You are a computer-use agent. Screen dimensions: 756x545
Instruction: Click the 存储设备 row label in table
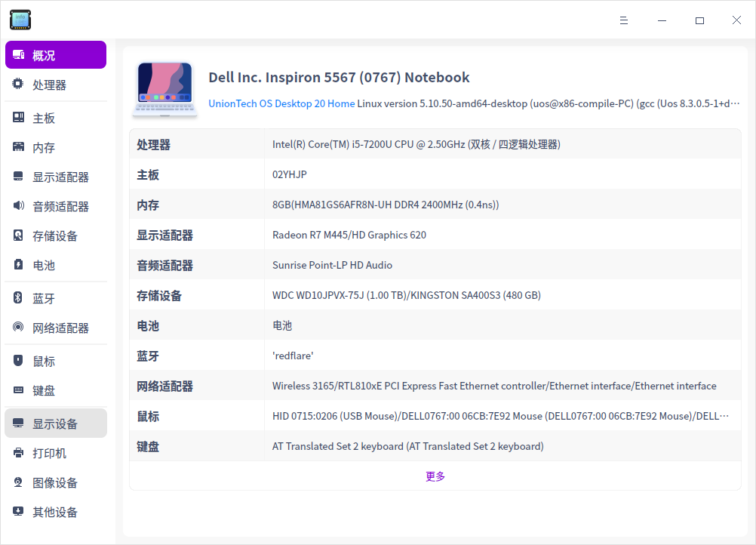159,296
